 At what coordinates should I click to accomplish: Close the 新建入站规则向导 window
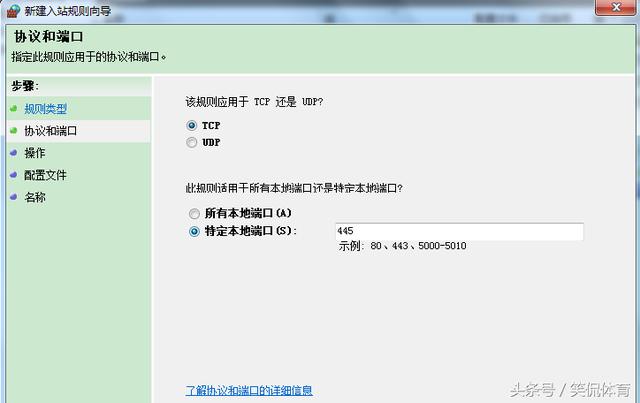(616, 7)
